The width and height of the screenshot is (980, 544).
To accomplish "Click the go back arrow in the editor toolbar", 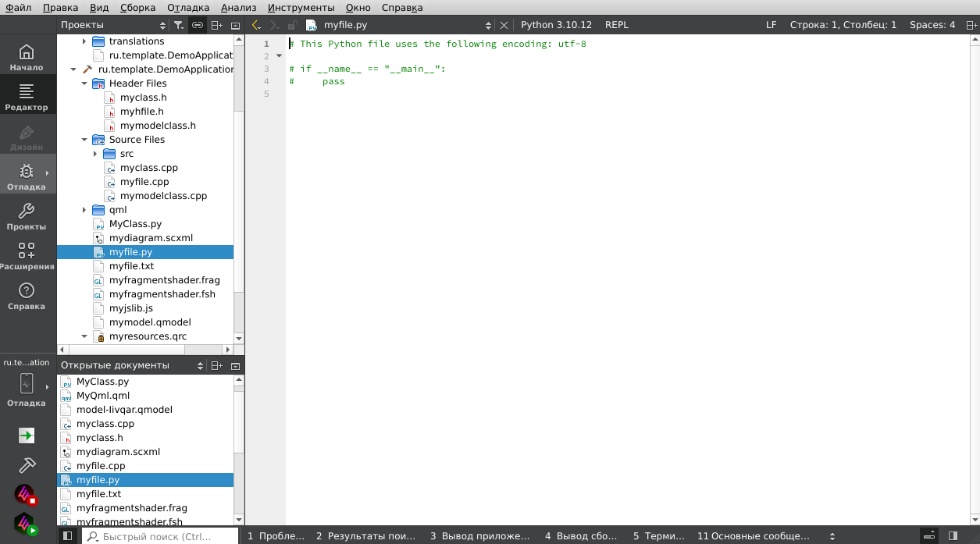I will coord(255,25).
